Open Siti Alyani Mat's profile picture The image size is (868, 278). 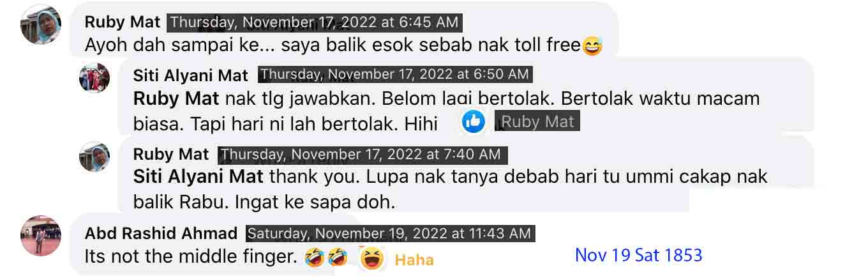(94, 78)
